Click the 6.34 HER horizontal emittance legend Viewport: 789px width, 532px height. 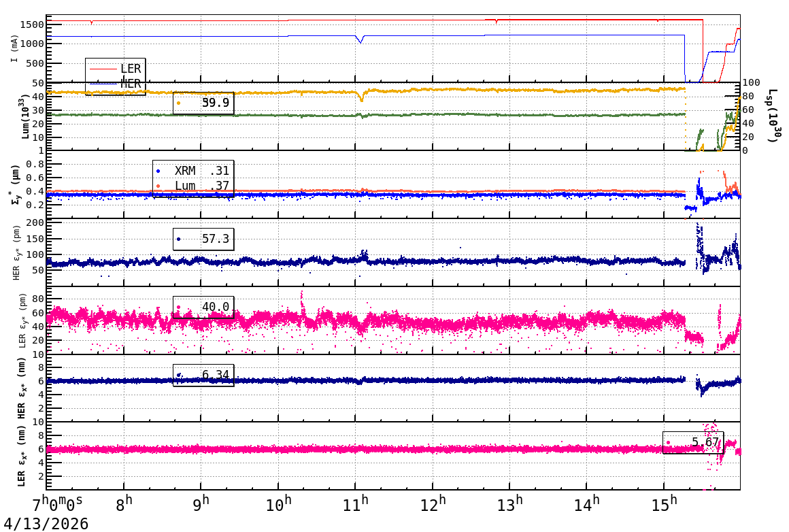(x=203, y=375)
